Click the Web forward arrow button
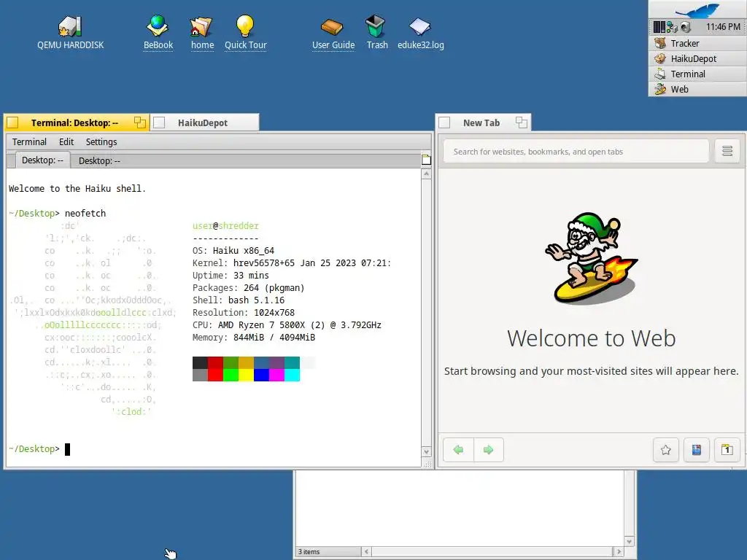The image size is (747, 560). point(488,449)
